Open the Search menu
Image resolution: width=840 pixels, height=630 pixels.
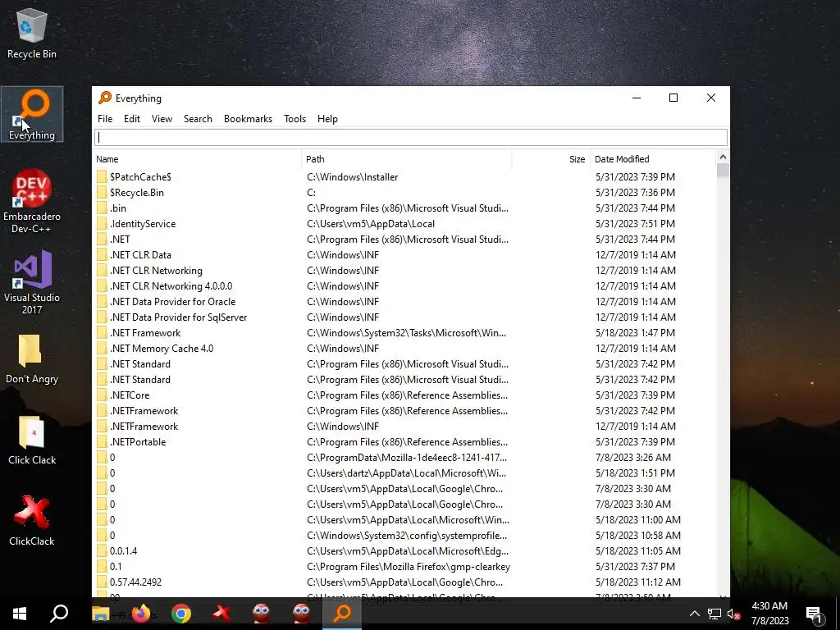tap(198, 119)
